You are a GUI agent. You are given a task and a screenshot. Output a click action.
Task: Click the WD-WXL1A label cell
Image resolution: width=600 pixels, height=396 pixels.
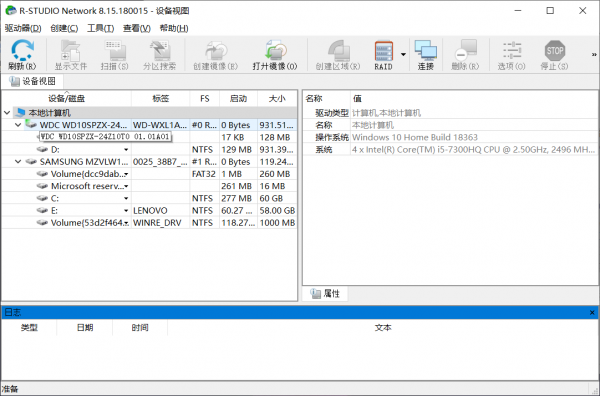tap(160, 125)
